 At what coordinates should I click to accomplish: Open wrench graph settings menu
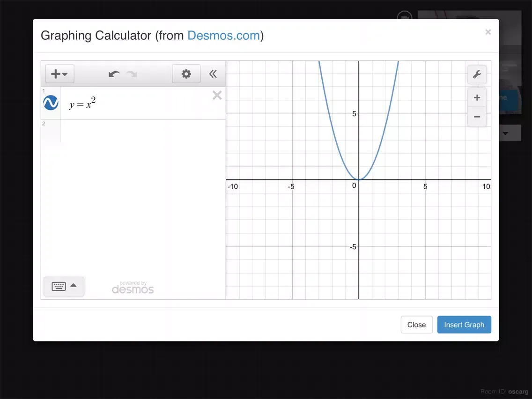477,74
